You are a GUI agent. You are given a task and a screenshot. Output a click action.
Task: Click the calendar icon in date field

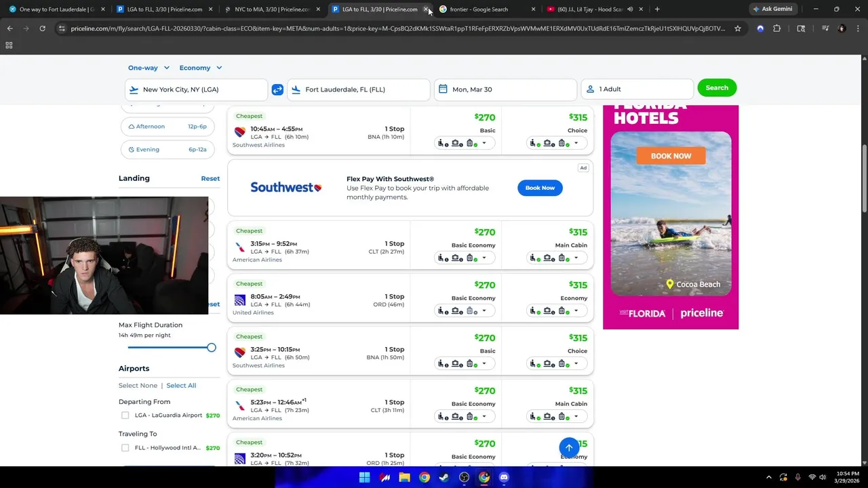[443, 89]
